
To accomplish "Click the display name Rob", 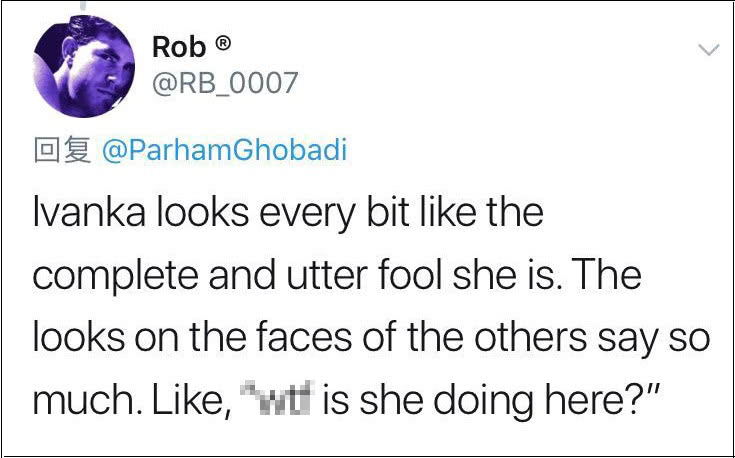I will 179,47.
